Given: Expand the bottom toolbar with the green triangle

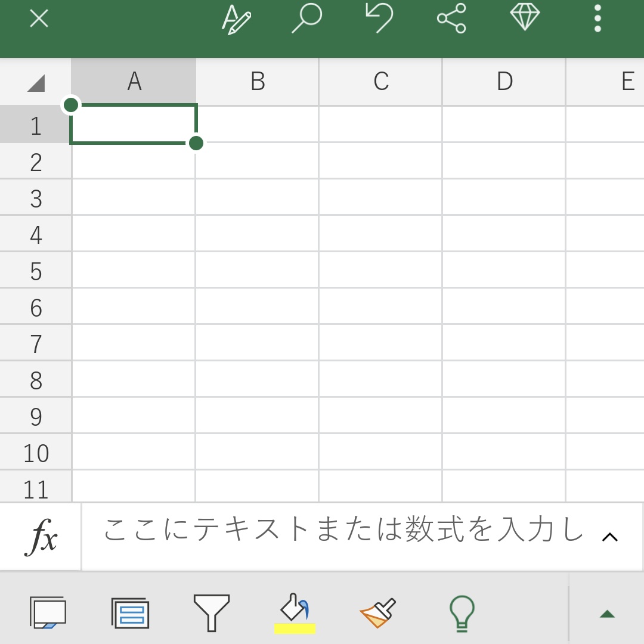Looking at the screenshot, I should (x=607, y=614).
